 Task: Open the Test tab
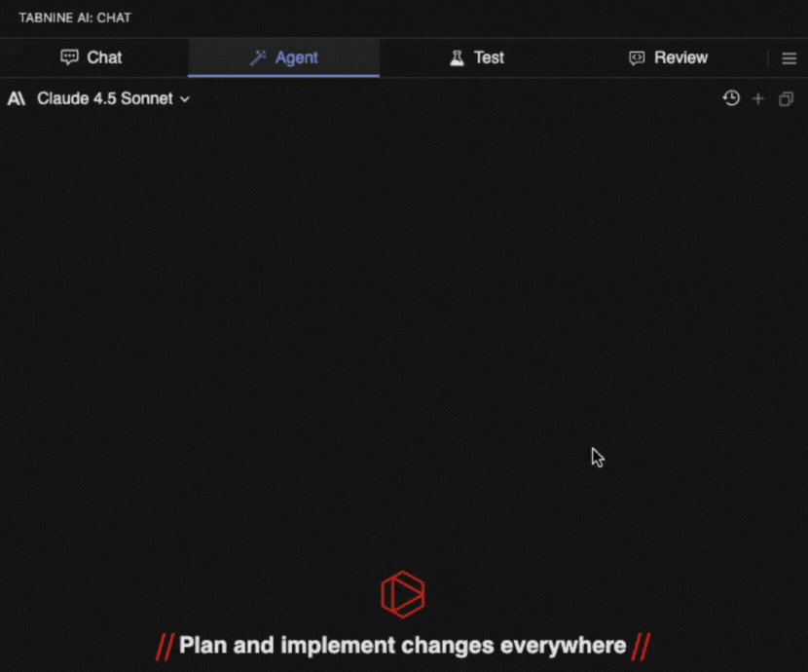point(477,57)
